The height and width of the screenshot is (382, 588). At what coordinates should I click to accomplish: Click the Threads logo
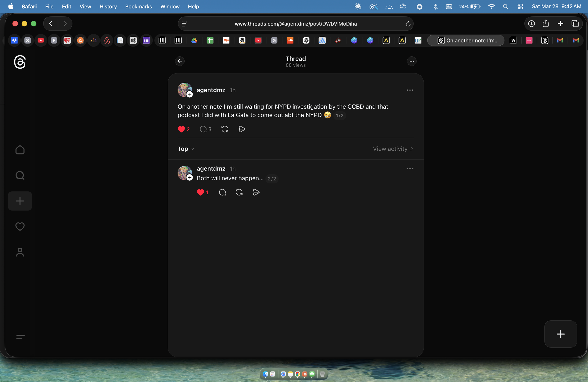tap(20, 62)
